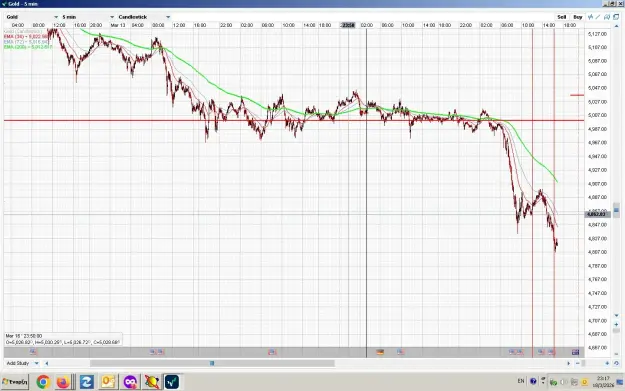This screenshot has height=391, width=625.
Task: Click the yellow tray icon
Action: click(584, 382)
